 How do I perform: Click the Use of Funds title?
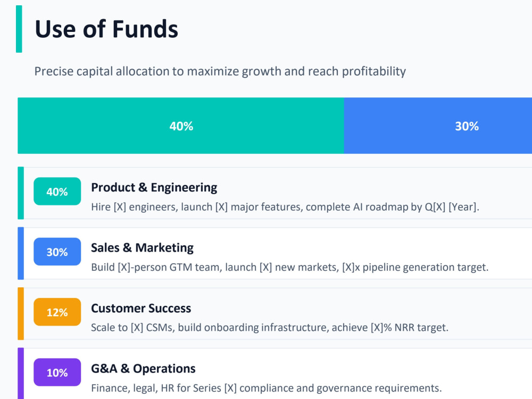106,29
